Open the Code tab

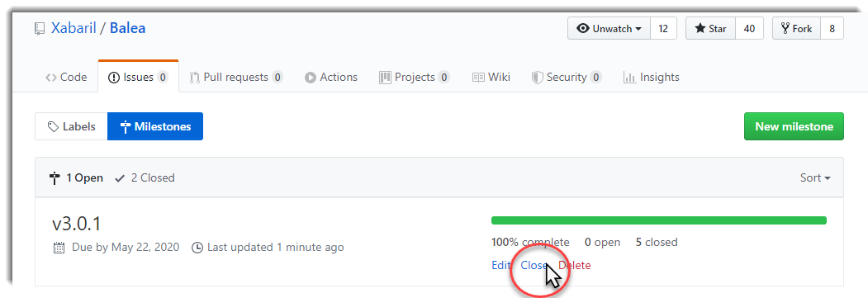coord(66,77)
